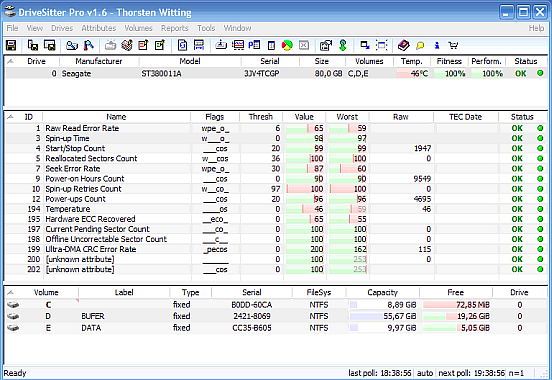Open the purple help book icon
Screen dimensions: 552x380
coord(403,45)
